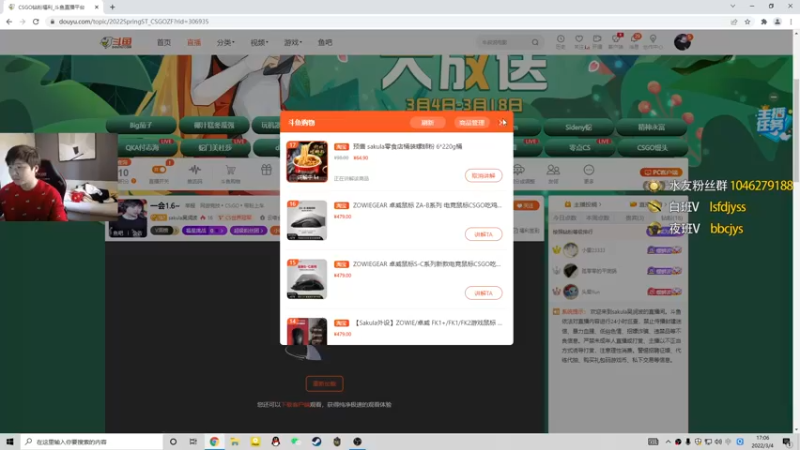Go to 首页 in Douyu navigation
The width and height of the screenshot is (800, 450).
164,42
